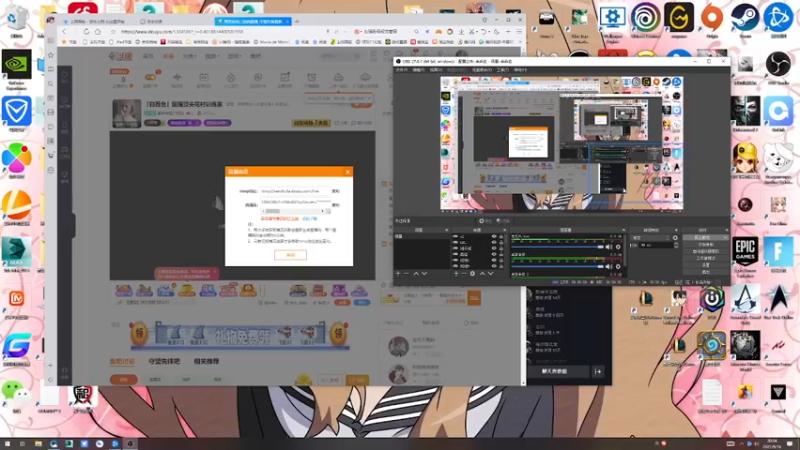Open the OBS View menu
This screenshot has height=450, width=800.
435,70
